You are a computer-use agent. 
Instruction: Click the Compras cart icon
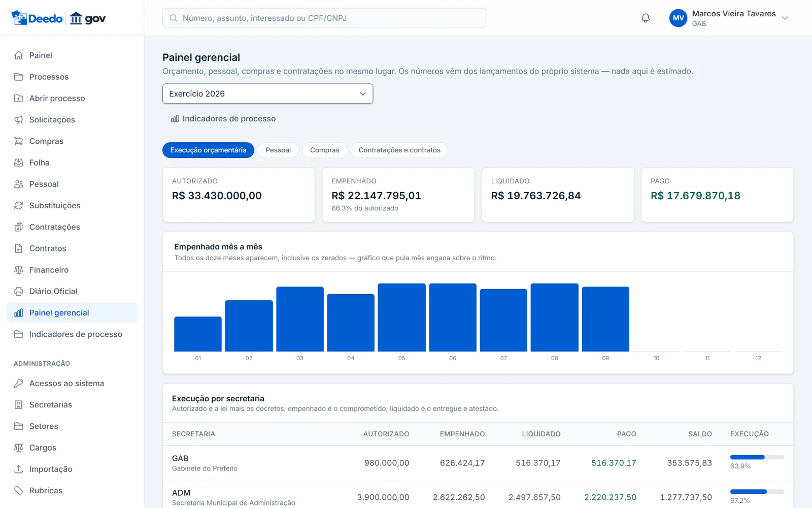tap(19, 141)
